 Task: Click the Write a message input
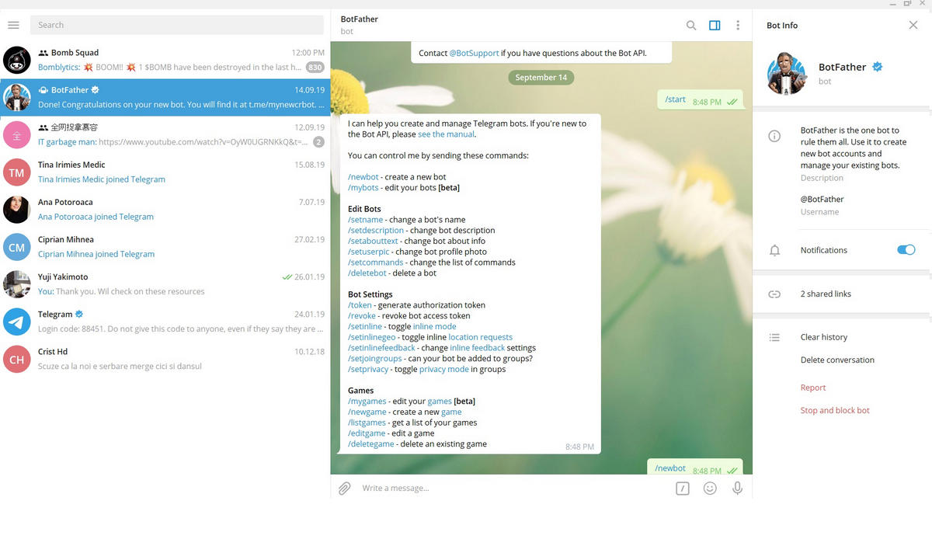[513, 488]
